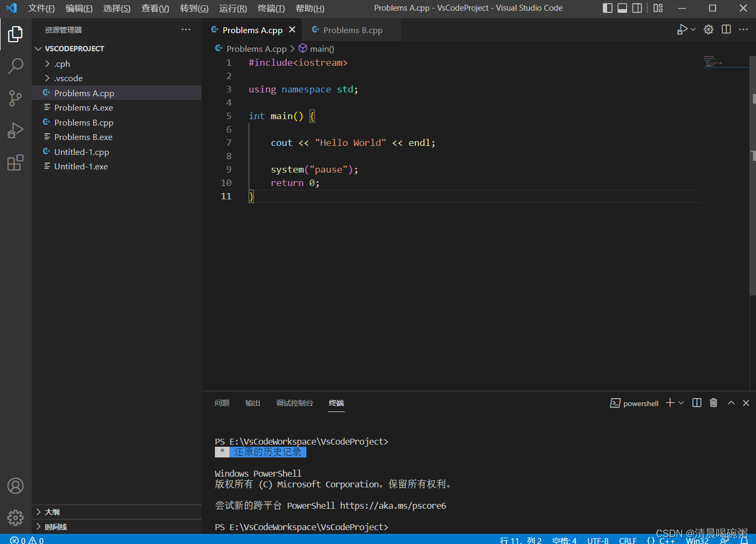The width and height of the screenshot is (756, 544).
Task: Click errors and warnings status indicator
Action: [27, 540]
